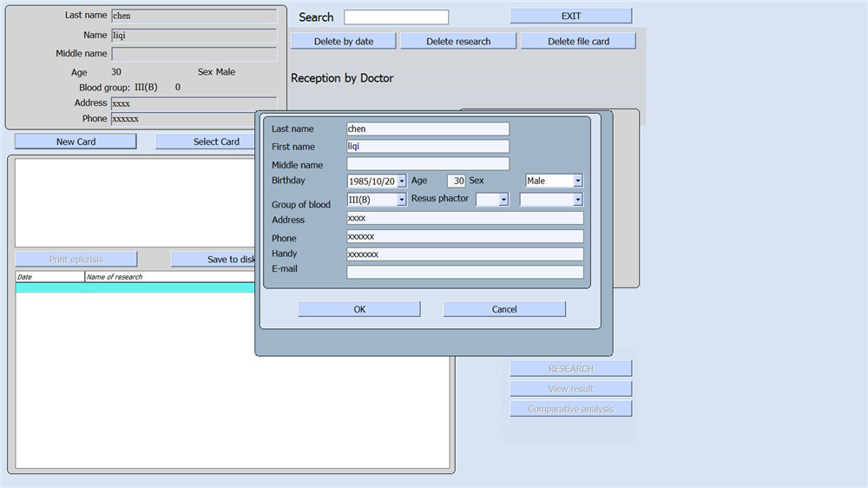
Task: Cancel the patient card dialog
Action: (504, 309)
